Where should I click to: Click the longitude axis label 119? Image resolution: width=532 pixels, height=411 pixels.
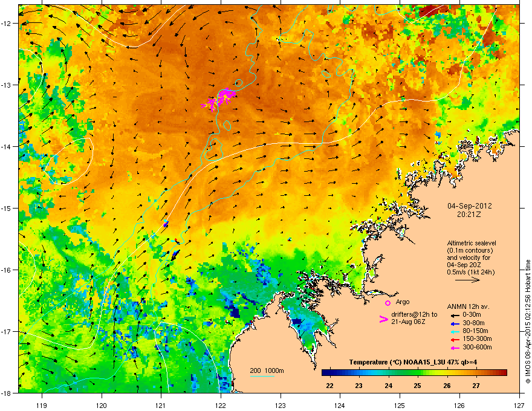click(x=42, y=405)
